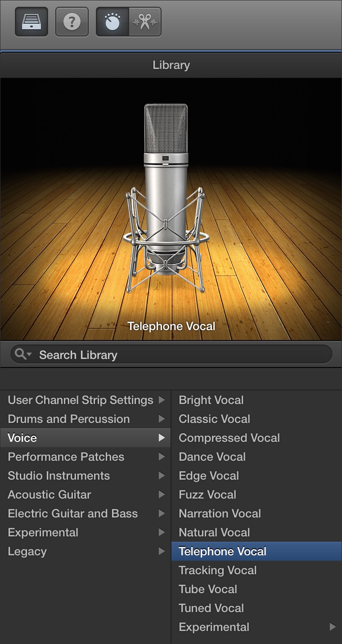The height and width of the screenshot is (644, 342).
Task: Click the Voice category arrow icon
Action: [x=162, y=438]
